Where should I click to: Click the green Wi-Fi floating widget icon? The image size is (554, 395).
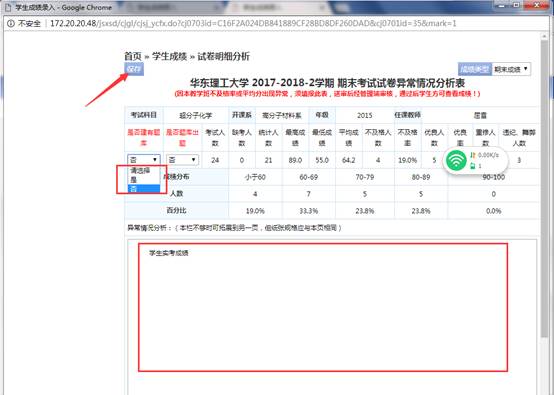456,160
